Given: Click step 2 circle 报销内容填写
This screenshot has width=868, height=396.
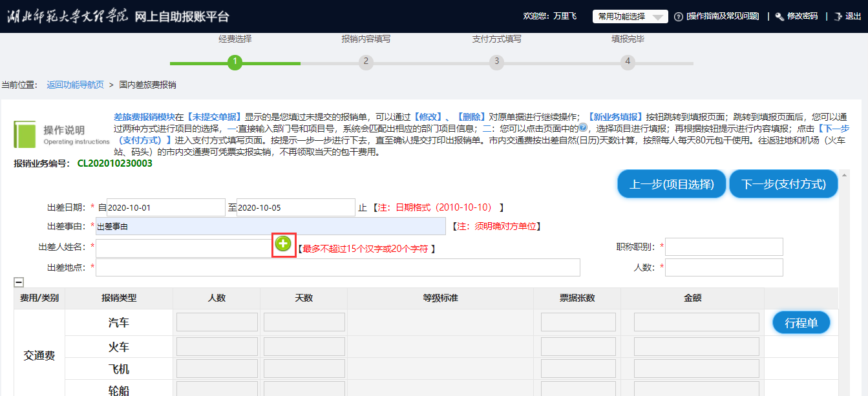Looking at the screenshot, I should pos(366,62).
